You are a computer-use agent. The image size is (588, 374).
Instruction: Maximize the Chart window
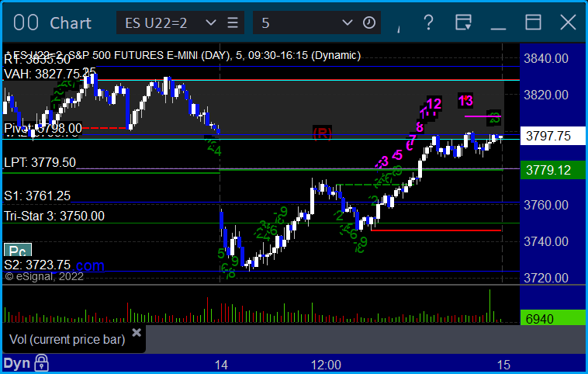click(x=533, y=23)
